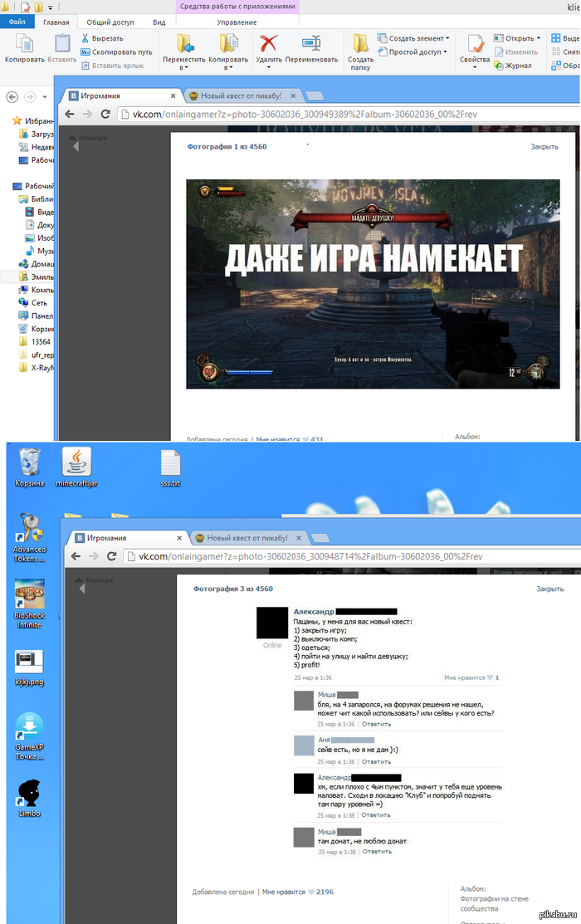Select Музы music library item

pyautogui.click(x=39, y=251)
